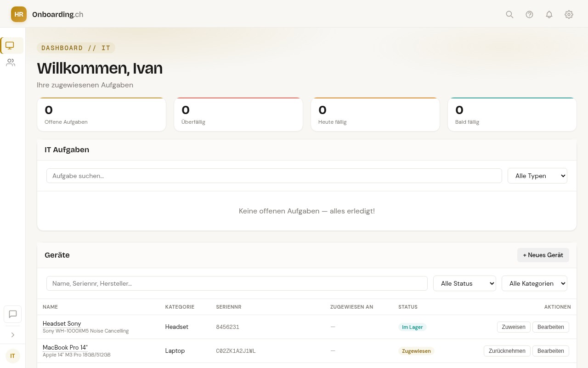Click the STATUS column header

408,307
